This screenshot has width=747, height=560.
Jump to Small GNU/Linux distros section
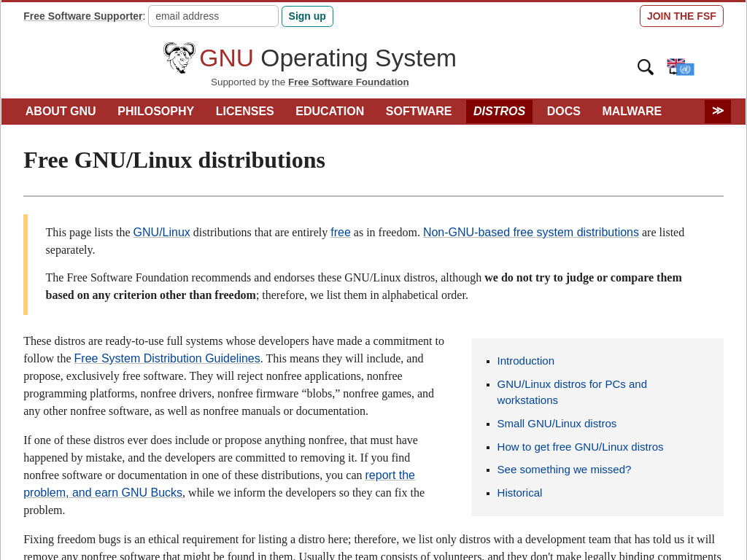(557, 424)
